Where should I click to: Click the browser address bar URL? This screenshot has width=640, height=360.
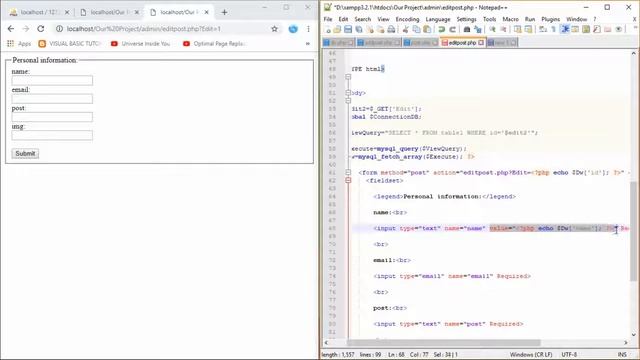click(144, 29)
